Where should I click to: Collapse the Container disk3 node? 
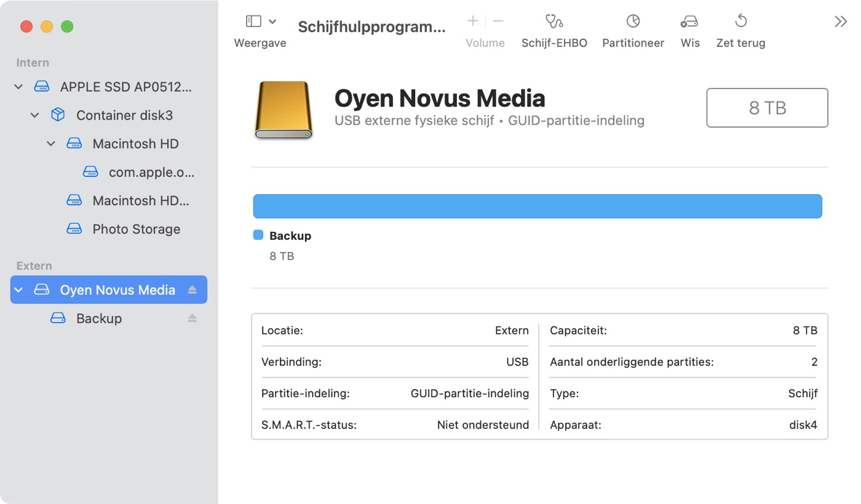35,116
